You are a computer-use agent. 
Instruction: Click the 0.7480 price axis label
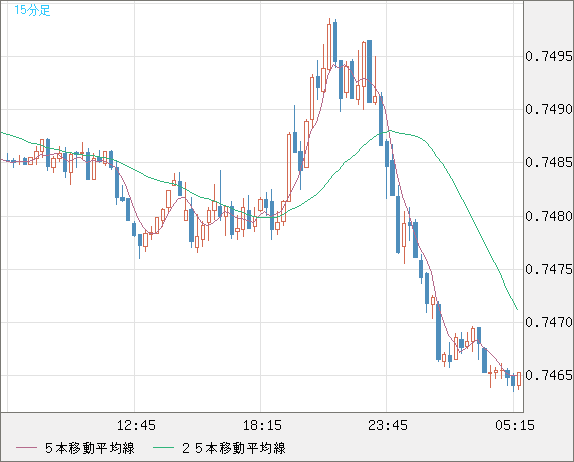[x=548, y=216]
